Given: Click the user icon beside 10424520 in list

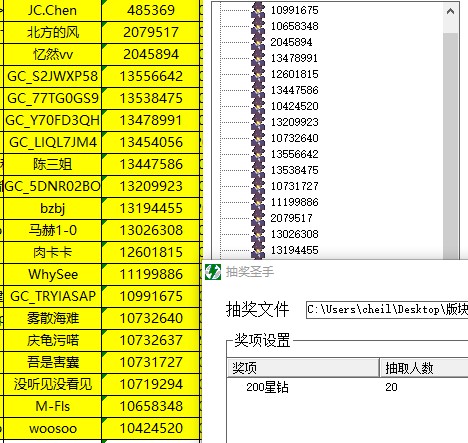Looking at the screenshot, I should 258,106.
